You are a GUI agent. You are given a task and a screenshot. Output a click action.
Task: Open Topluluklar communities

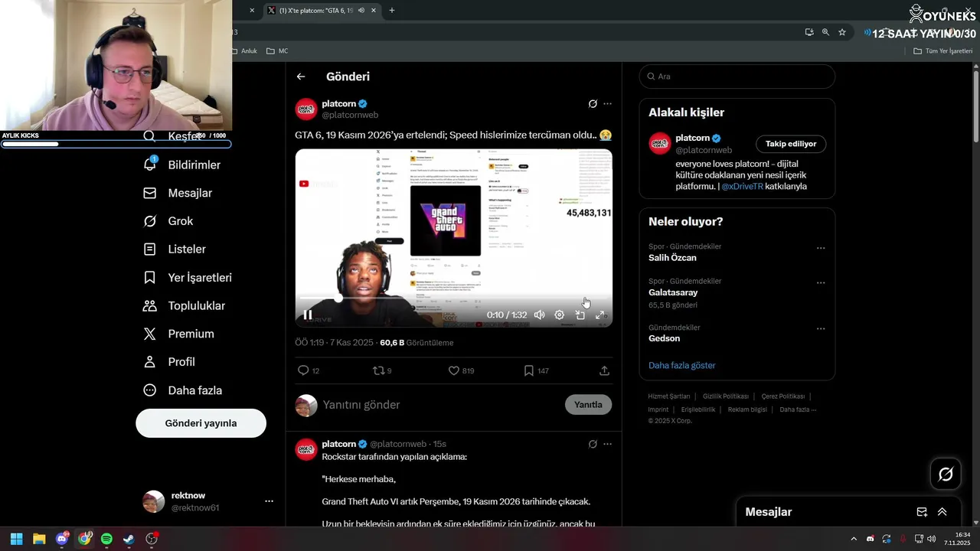click(185, 306)
